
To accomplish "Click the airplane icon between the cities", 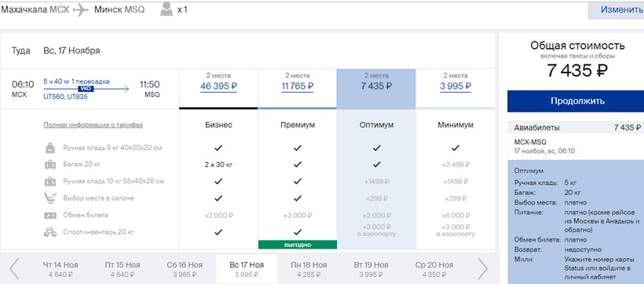I will (x=80, y=10).
